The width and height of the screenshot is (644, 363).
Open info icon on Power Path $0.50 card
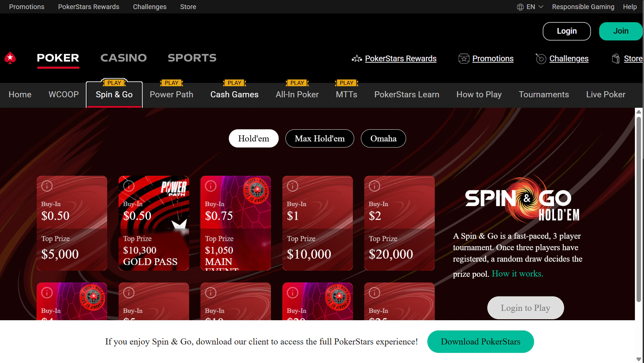tap(129, 186)
